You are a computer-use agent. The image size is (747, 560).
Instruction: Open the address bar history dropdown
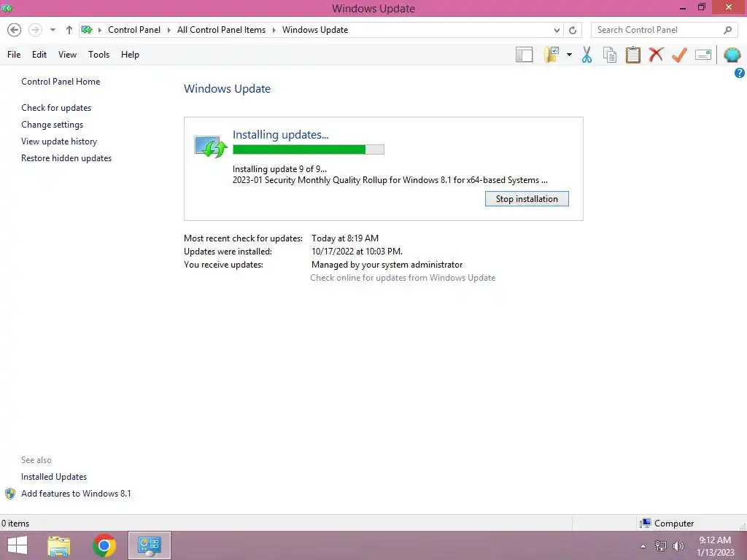[557, 30]
